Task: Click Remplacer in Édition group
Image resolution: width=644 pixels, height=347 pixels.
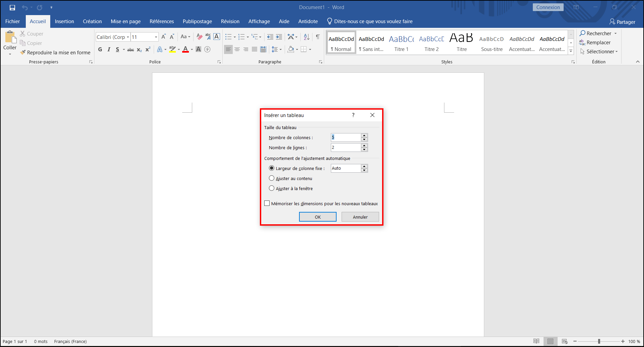Action: (x=595, y=43)
